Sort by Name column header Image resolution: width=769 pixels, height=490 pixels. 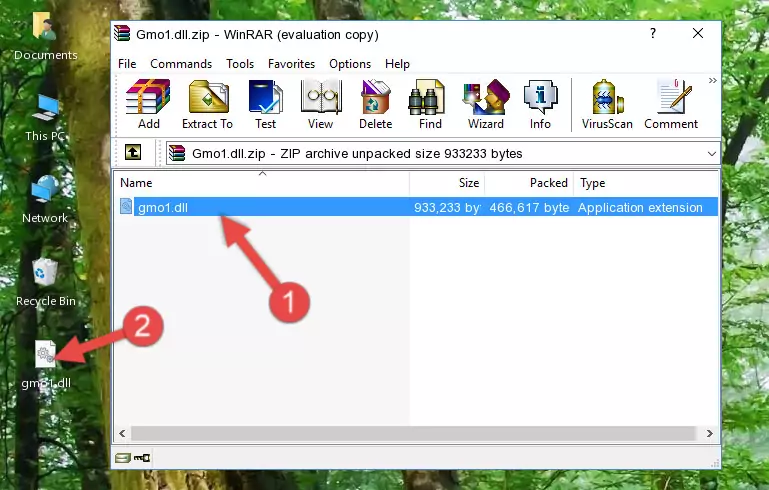click(262, 183)
